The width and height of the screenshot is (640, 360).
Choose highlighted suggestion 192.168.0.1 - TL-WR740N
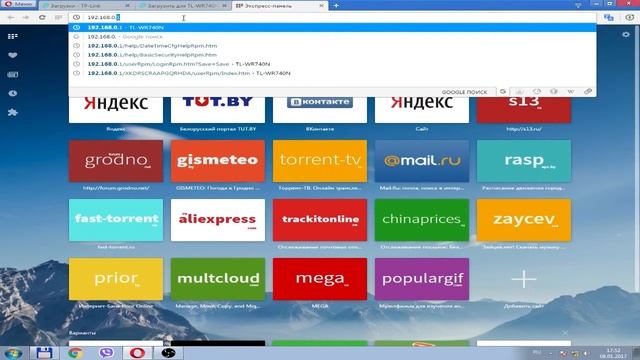tap(333, 27)
